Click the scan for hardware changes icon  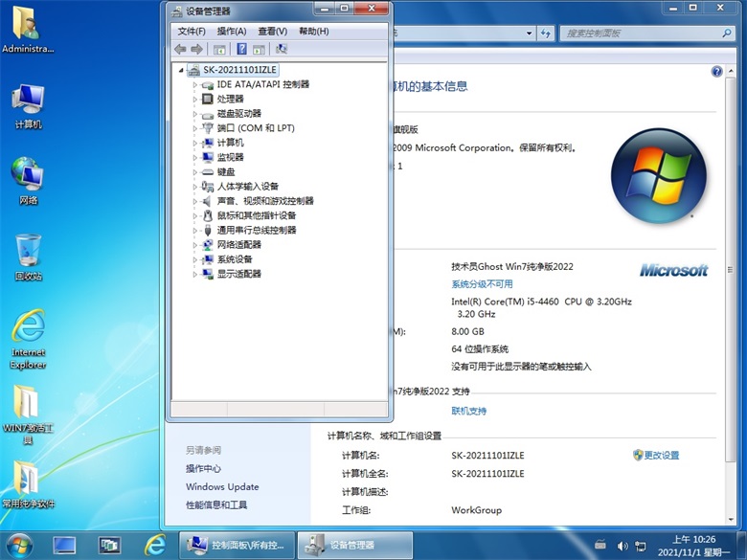pyautogui.click(x=282, y=49)
